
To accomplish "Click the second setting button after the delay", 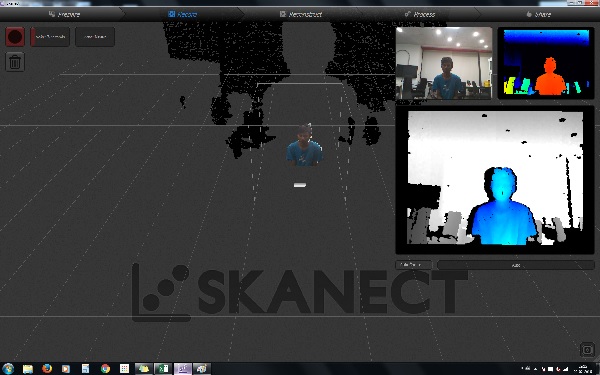I will click(x=95, y=37).
